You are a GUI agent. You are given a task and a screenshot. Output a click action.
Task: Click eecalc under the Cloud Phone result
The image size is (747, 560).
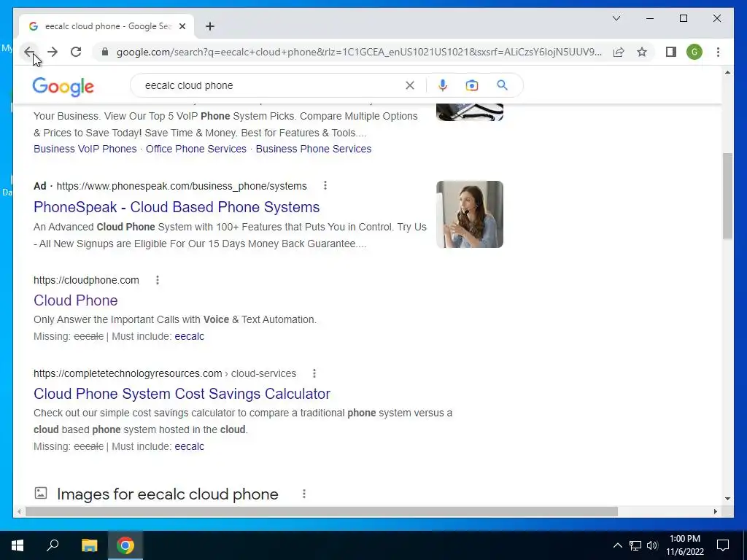(x=189, y=336)
